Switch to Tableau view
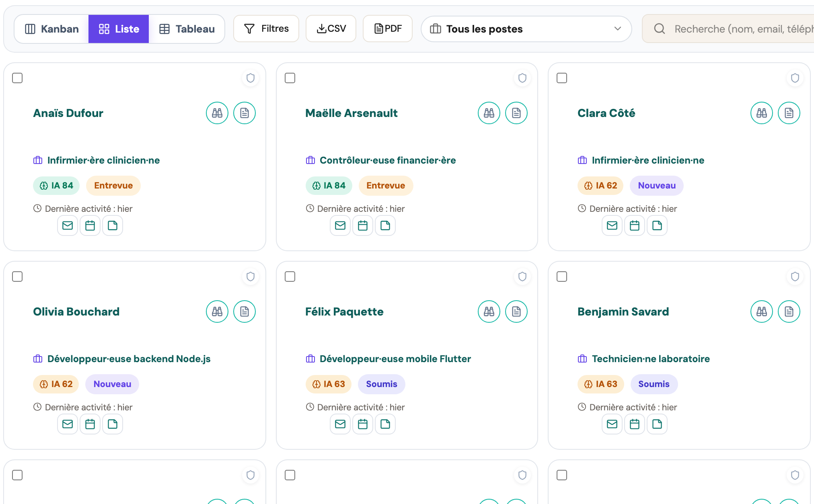This screenshot has width=814, height=504. point(187,29)
